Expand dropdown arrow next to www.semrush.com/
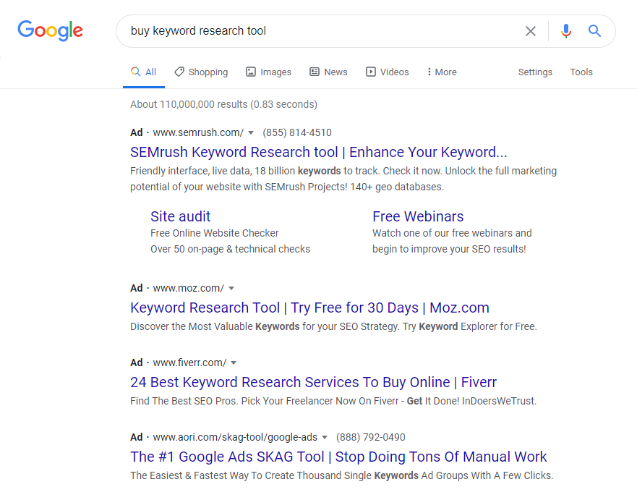The height and width of the screenshot is (500, 637). (x=251, y=133)
